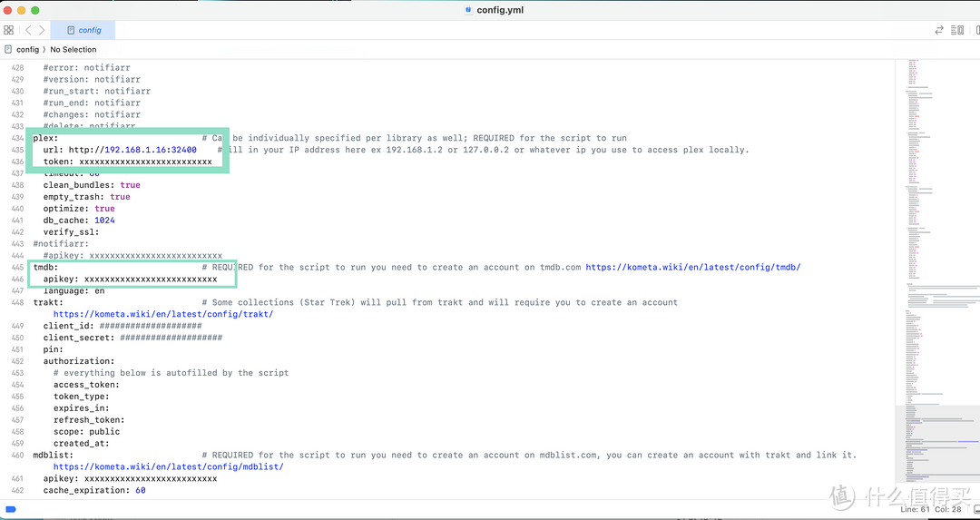This screenshot has width=980, height=520.
Task: Open the kometa.wiki mdblist config link
Action: (x=169, y=467)
